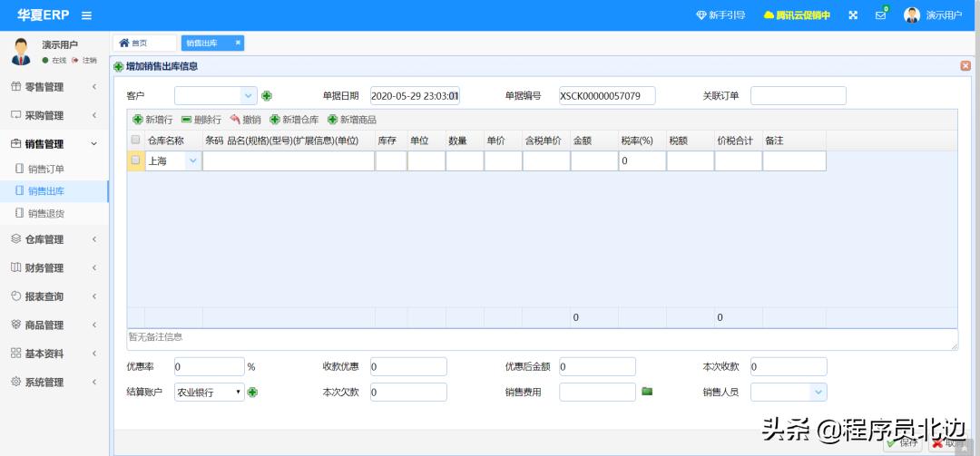980x456 pixels.
Task: Expand the 采购管理 sidebar menu
Action: tap(54, 115)
